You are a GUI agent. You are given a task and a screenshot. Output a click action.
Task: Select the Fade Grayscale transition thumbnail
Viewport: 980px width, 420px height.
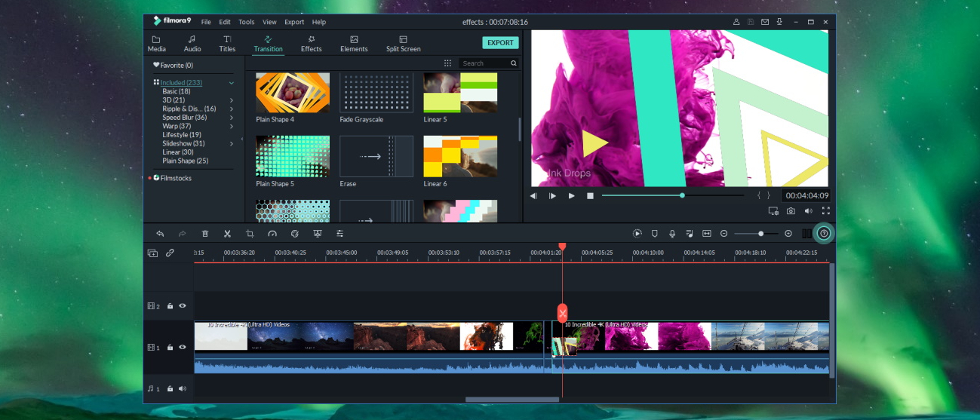tap(376, 93)
